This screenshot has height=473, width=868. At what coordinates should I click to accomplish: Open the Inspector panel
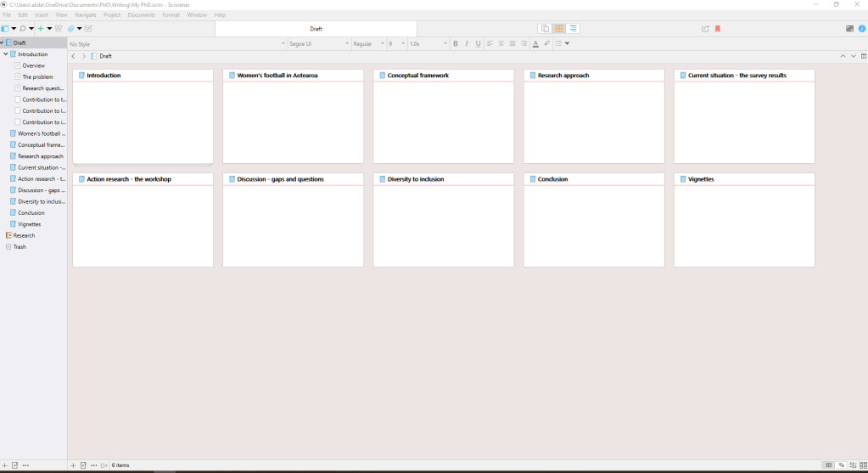tap(861, 29)
